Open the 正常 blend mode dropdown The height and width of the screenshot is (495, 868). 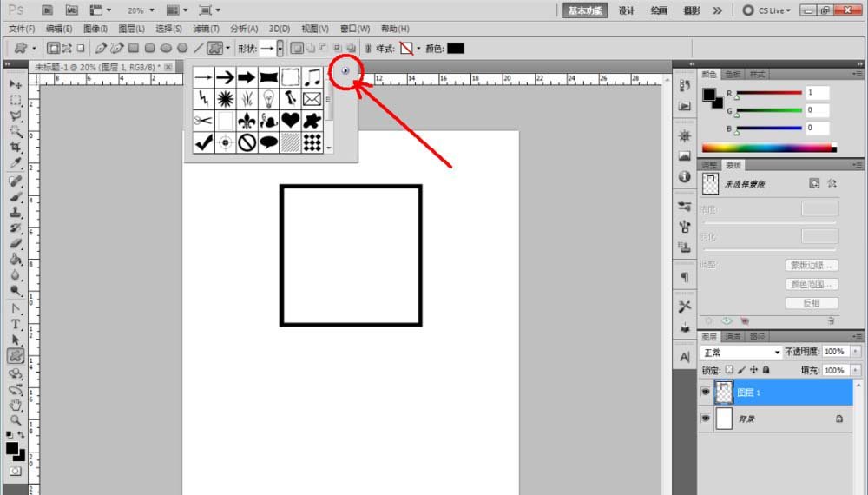(741, 353)
